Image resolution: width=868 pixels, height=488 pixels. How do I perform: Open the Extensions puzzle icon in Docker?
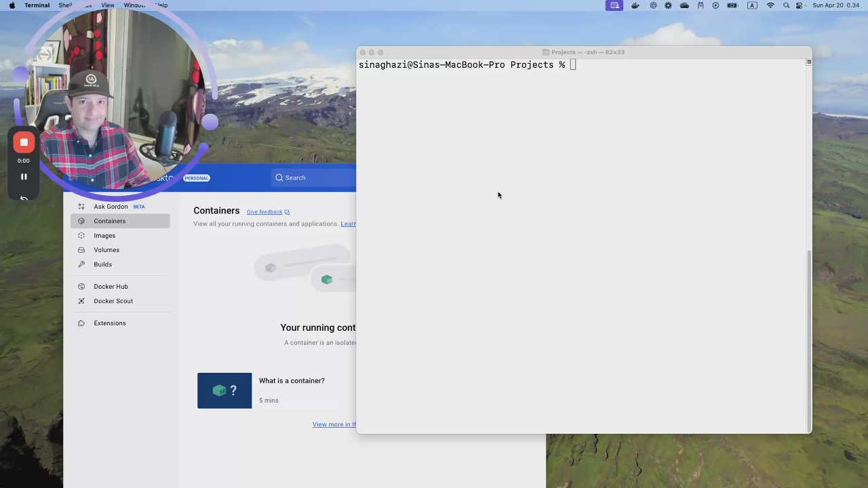tap(81, 323)
